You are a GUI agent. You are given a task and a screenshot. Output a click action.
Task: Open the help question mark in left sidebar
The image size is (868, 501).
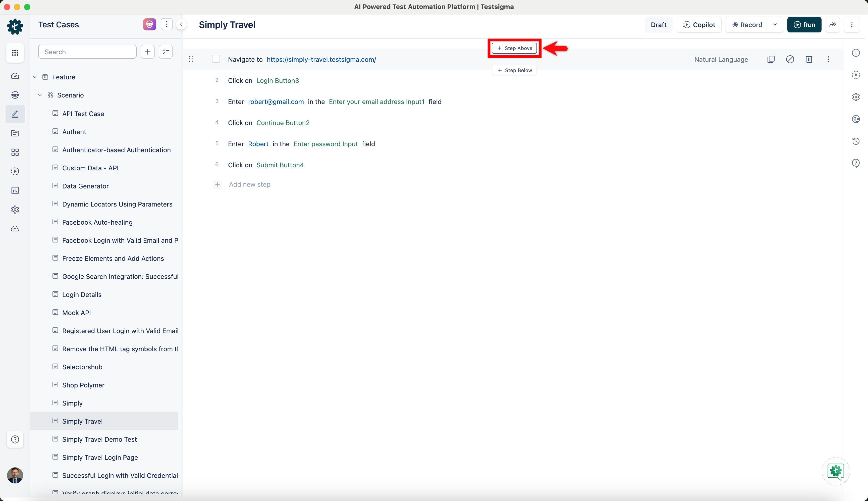coord(15,439)
